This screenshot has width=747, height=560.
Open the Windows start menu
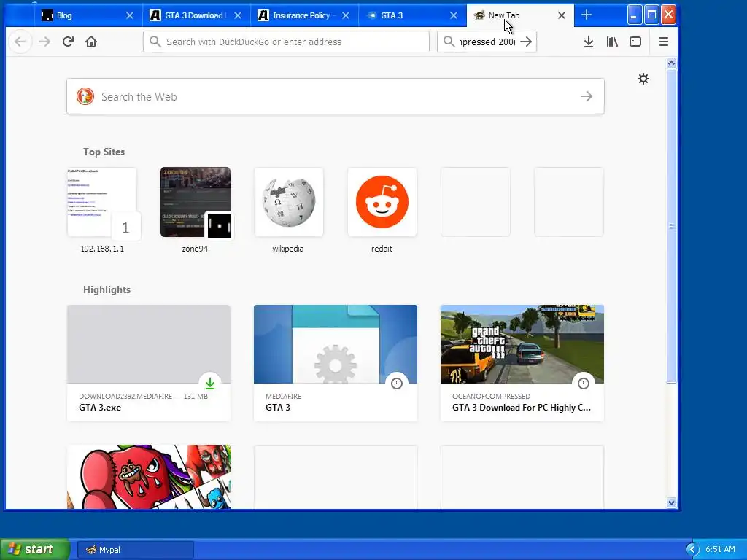coord(35,550)
